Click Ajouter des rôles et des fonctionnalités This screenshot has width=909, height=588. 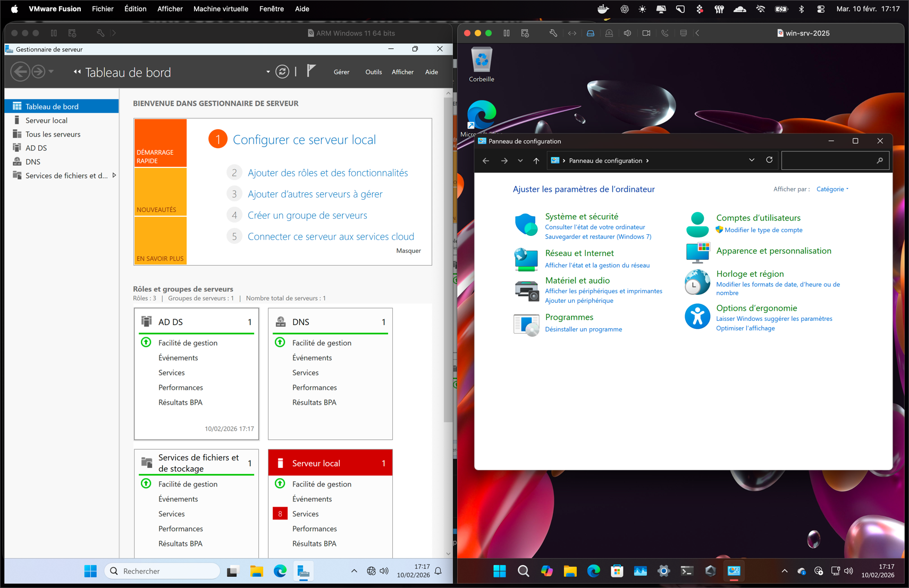tap(327, 173)
